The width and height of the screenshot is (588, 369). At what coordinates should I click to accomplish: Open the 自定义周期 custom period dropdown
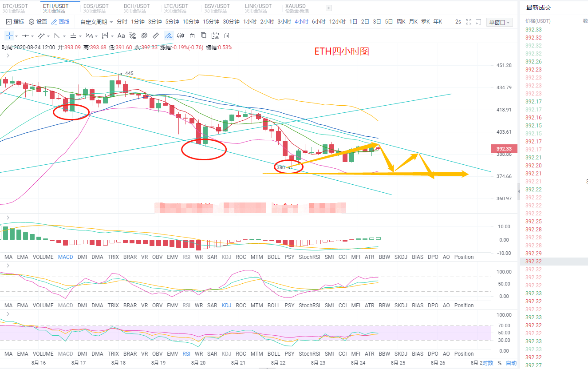[x=97, y=22]
